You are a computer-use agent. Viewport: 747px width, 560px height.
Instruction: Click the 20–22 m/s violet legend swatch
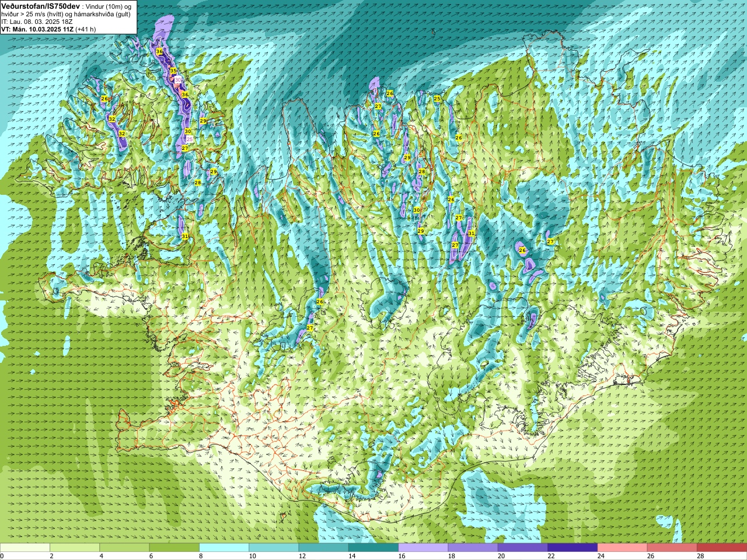point(523,547)
